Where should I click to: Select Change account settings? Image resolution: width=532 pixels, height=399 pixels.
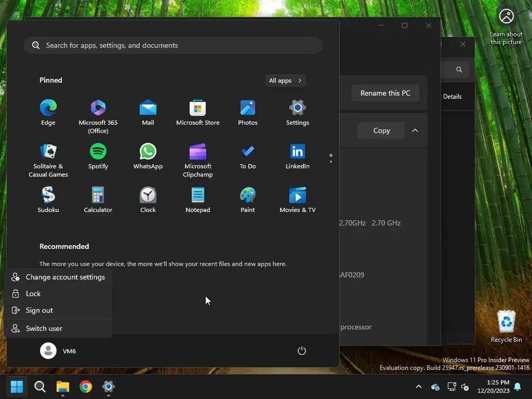(x=58, y=277)
